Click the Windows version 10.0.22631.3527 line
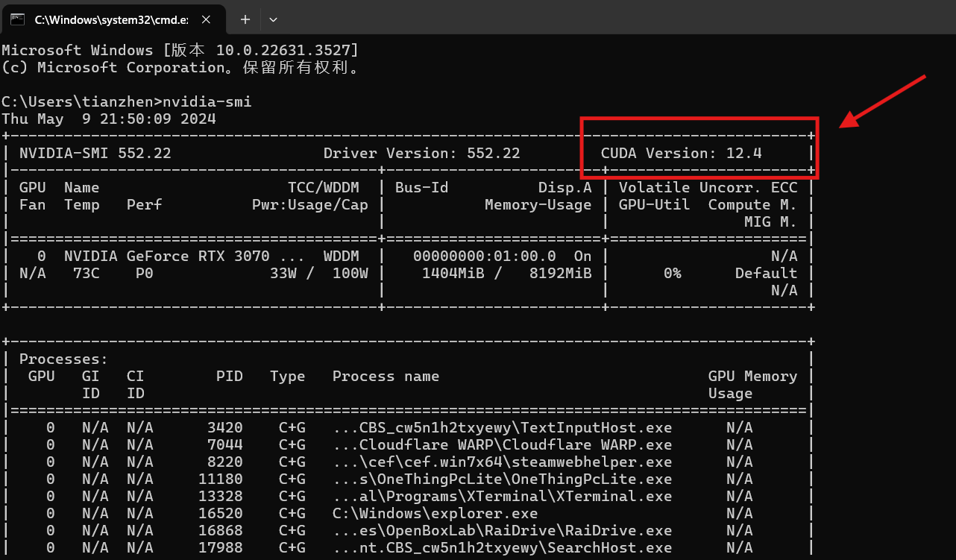 point(180,51)
